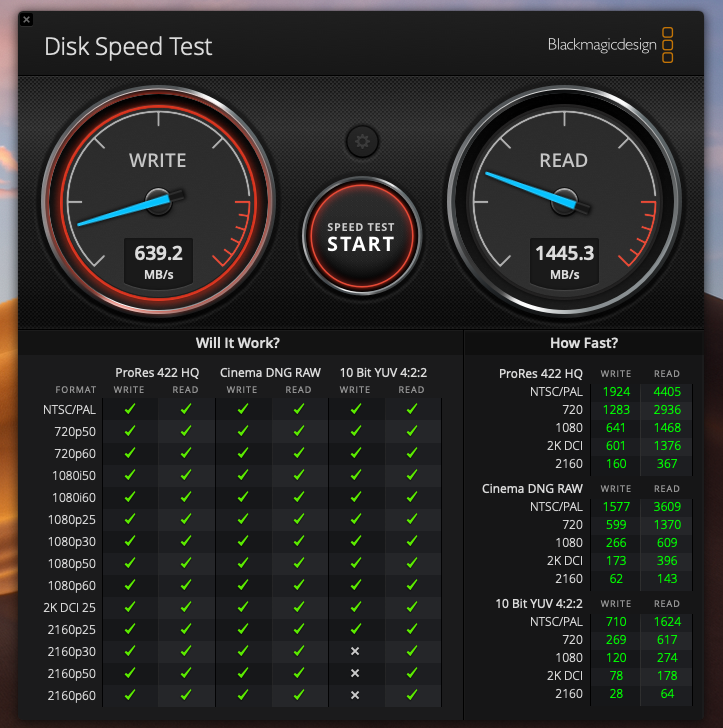Click the Disk Speed Test title

[128, 46]
